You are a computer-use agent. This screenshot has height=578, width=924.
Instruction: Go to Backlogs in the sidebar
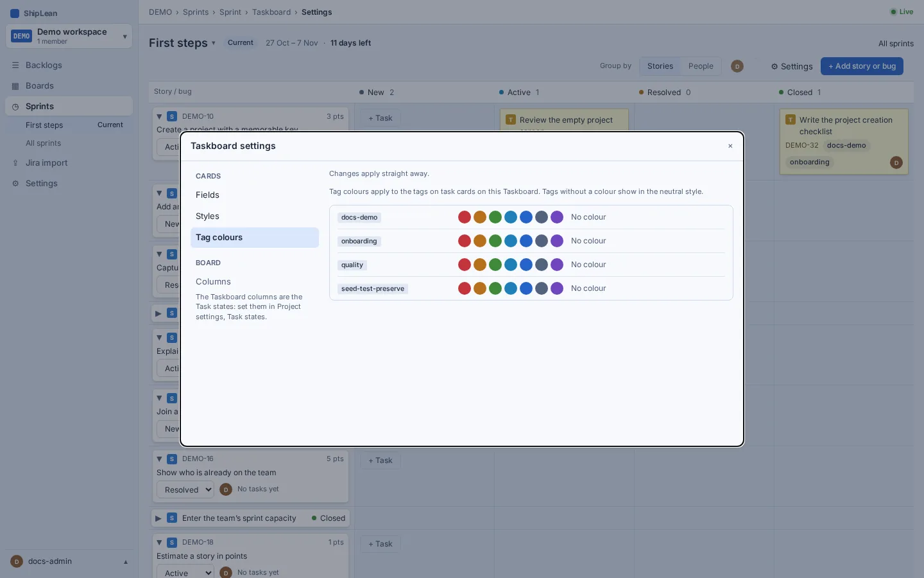coord(69,66)
